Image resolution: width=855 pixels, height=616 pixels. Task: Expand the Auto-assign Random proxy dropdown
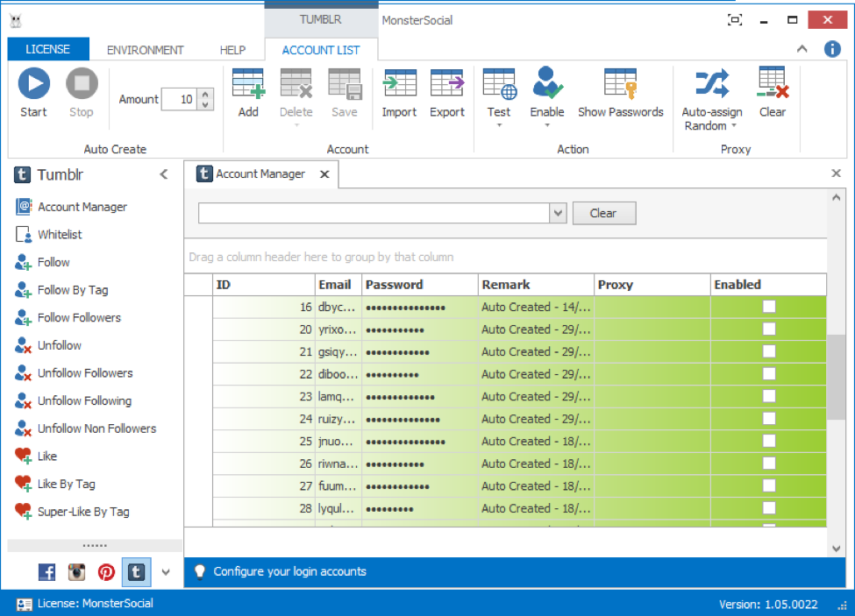click(733, 126)
